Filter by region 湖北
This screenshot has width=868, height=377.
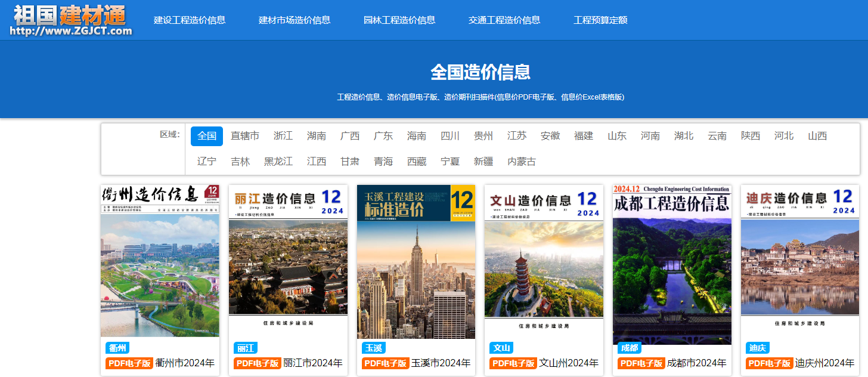pyautogui.click(x=684, y=136)
